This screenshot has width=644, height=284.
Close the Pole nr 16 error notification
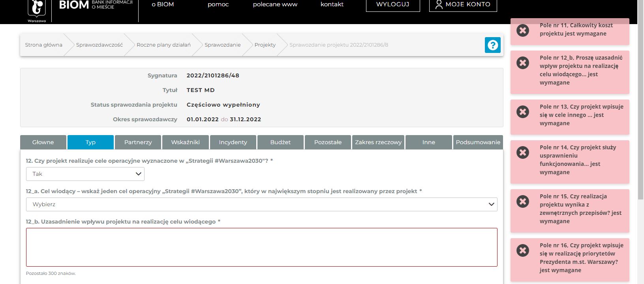(x=523, y=250)
